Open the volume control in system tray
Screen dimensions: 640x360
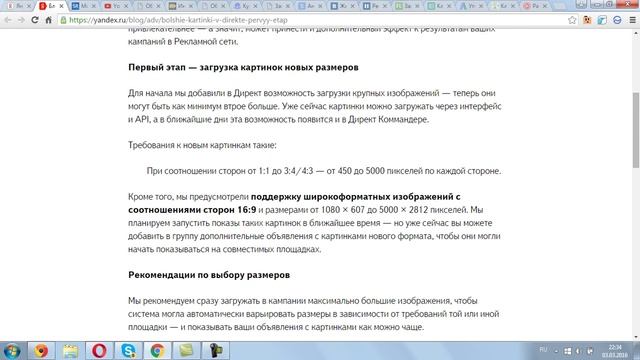[x=578, y=351]
